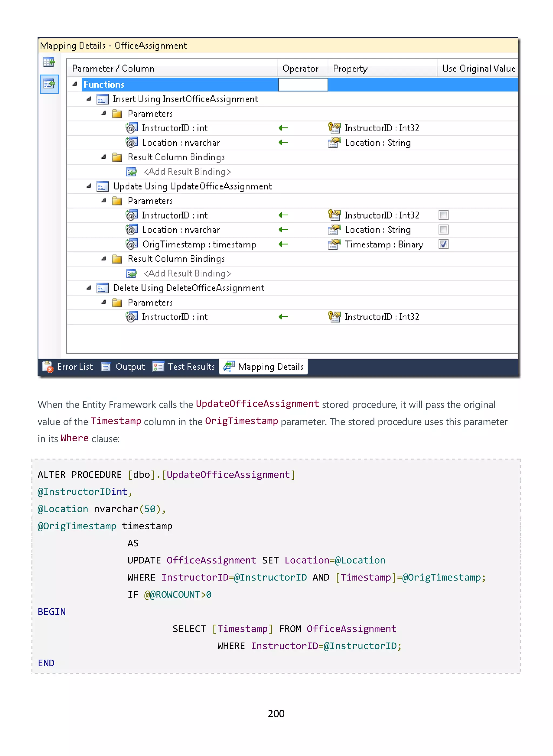Check Use Original Value for Update Location

click(444, 230)
